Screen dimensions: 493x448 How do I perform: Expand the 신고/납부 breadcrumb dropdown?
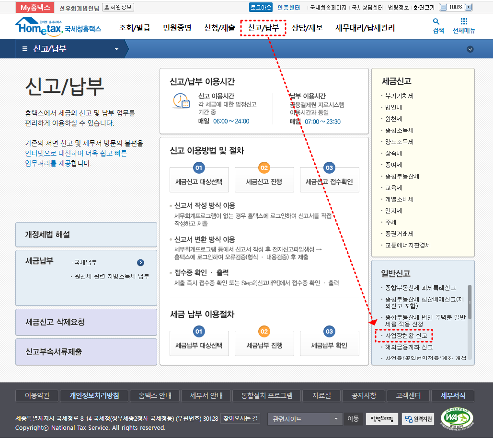tap(116, 49)
